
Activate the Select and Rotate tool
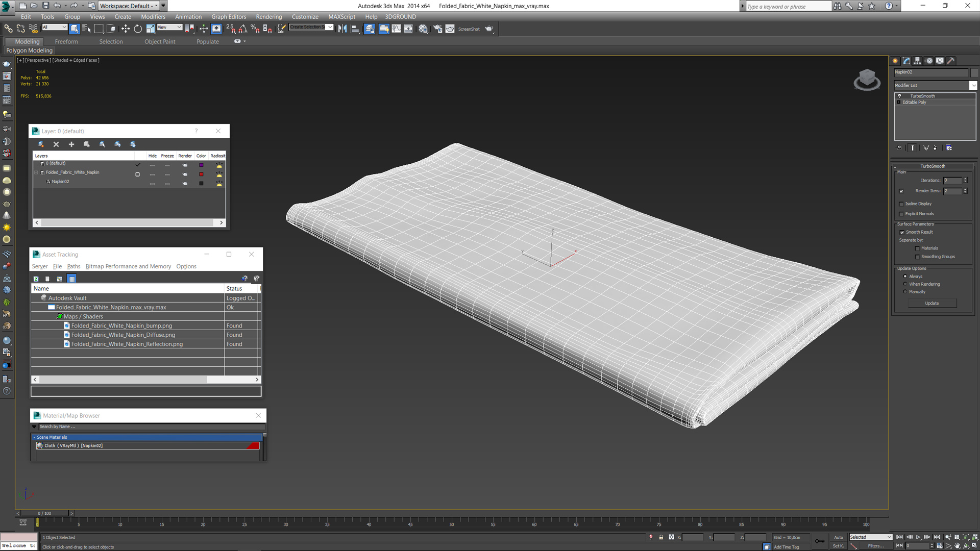point(138,29)
